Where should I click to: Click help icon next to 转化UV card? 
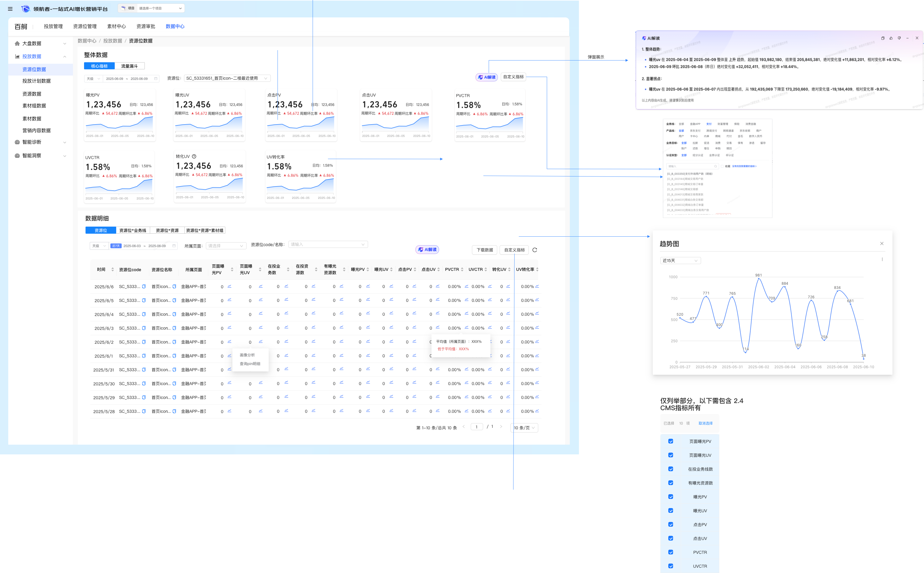coord(194,156)
